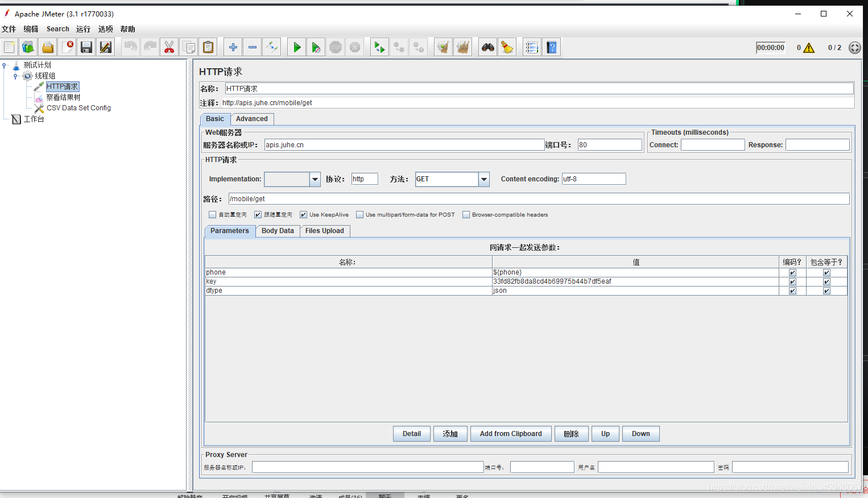Click the Undo arrow icon
This screenshot has height=498, width=868.
131,47
